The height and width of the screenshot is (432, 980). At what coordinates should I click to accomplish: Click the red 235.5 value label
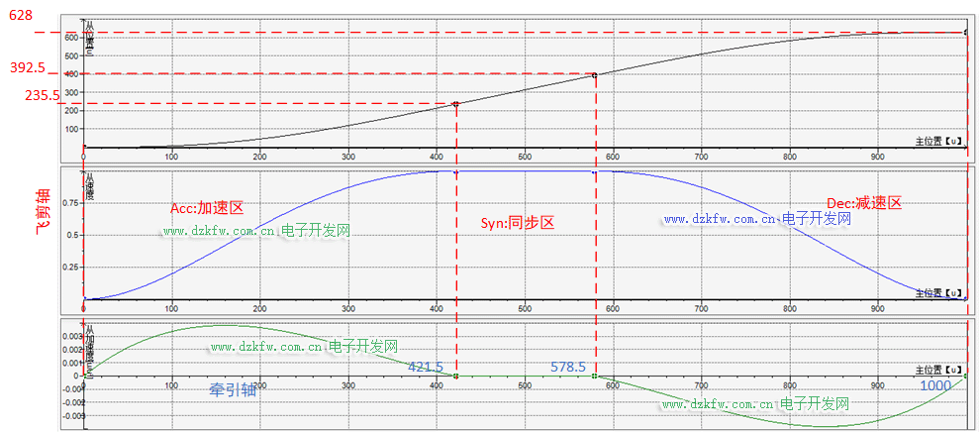point(27,95)
